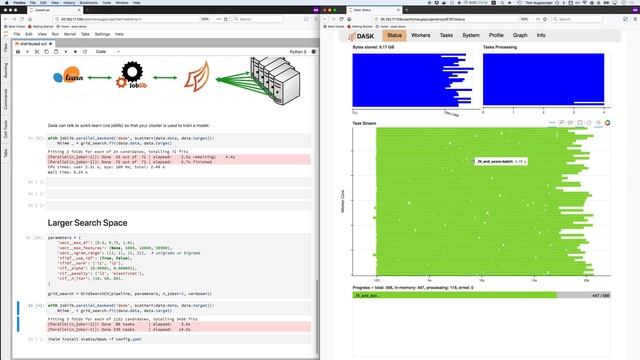The width and height of the screenshot is (640, 360).
Task: Open the Firefox hamburger menu in the Dask window
Action: (635, 19)
